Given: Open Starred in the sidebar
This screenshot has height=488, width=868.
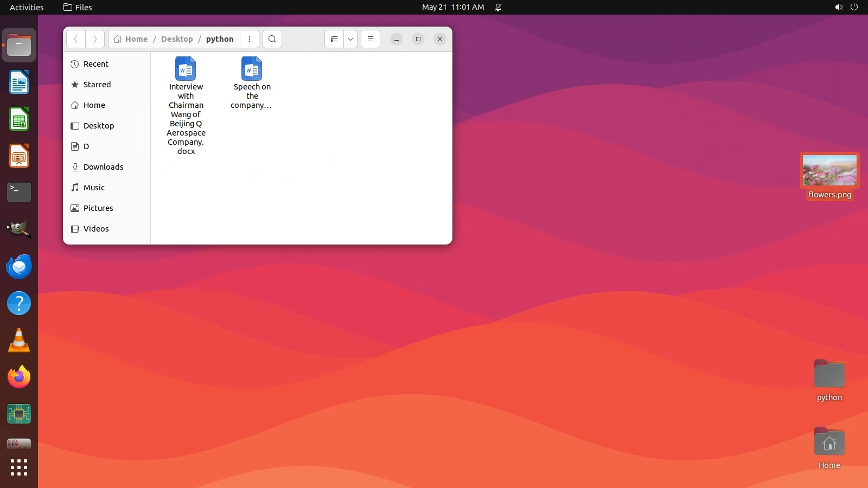Looking at the screenshot, I should pos(97,85).
